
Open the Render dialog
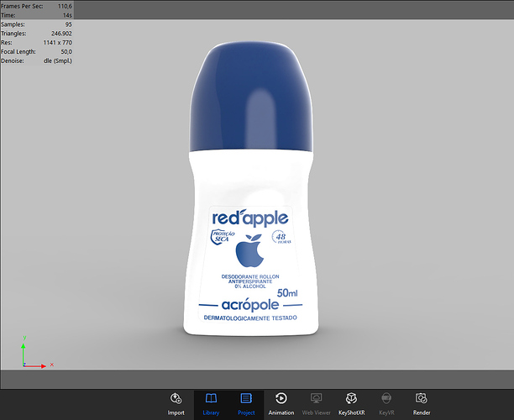(x=422, y=404)
